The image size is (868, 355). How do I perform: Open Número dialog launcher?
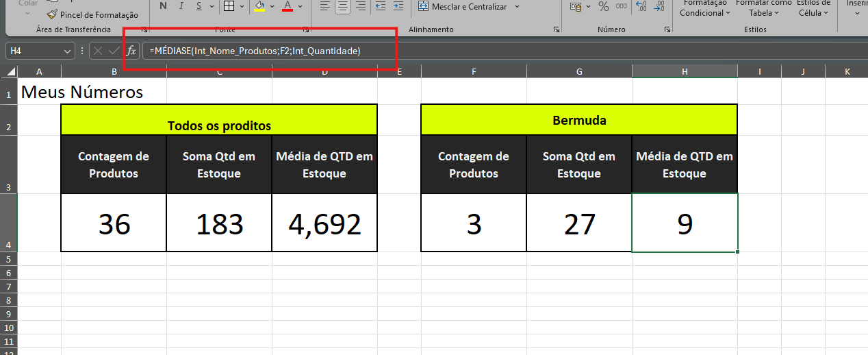[667, 30]
